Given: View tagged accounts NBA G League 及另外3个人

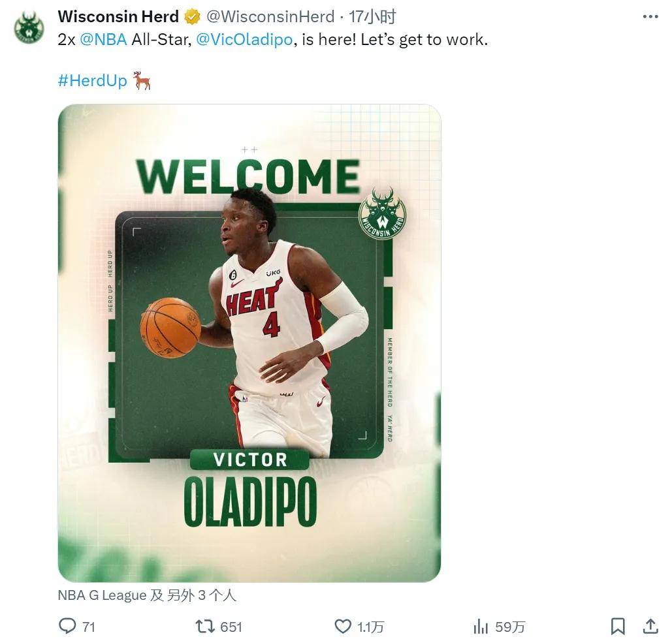Looking at the screenshot, I should 146,595.
